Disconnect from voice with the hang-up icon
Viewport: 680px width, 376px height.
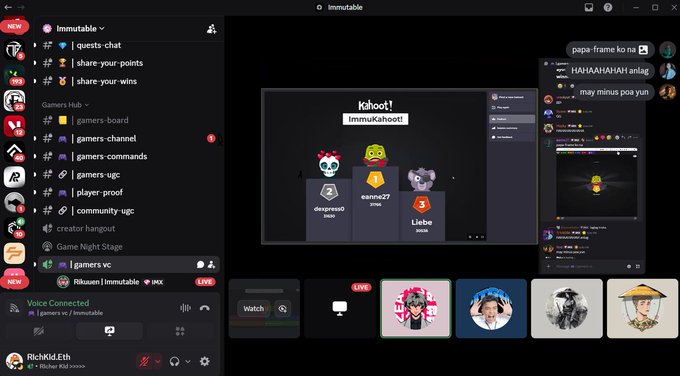point(205,308)
